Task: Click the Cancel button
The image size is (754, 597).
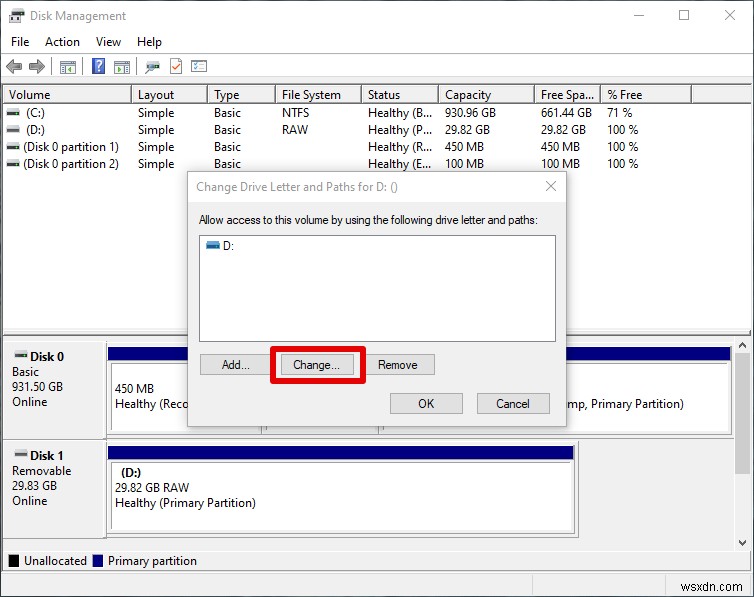Action: (513, 404)
